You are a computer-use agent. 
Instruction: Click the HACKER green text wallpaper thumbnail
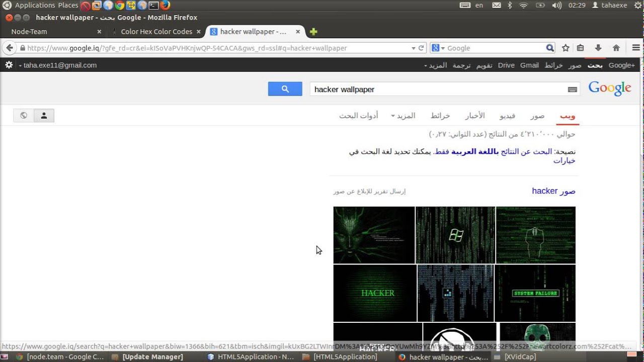pyautogui.click(x=375, y=293)
